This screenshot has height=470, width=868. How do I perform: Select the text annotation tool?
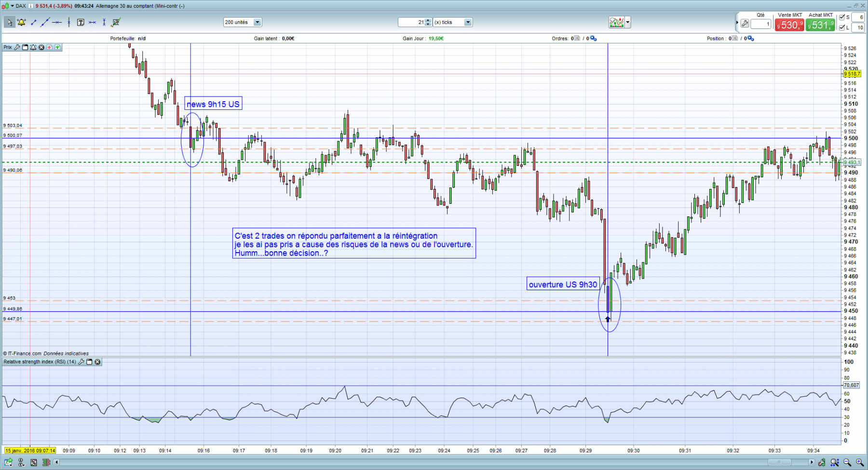click(81, 22)
